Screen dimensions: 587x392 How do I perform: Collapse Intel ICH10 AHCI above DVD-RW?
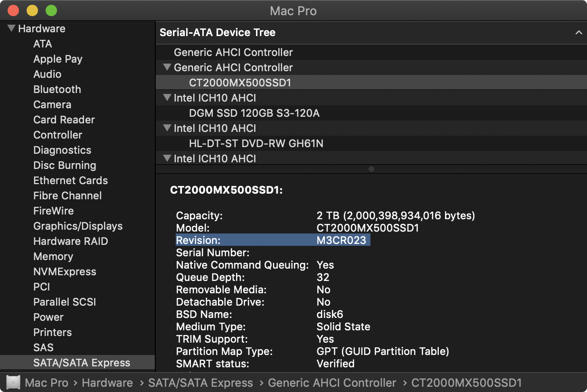click(167, 128)
